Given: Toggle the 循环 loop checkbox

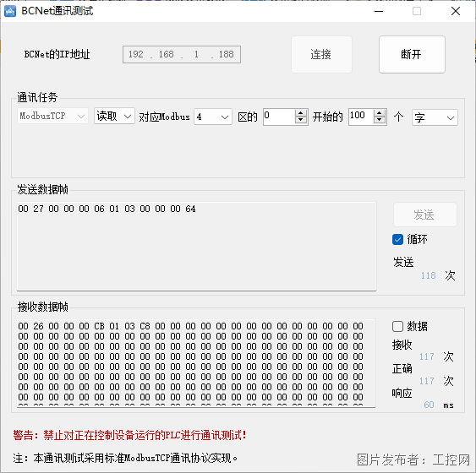Looking at the screenshot, I should click(397, 239).
